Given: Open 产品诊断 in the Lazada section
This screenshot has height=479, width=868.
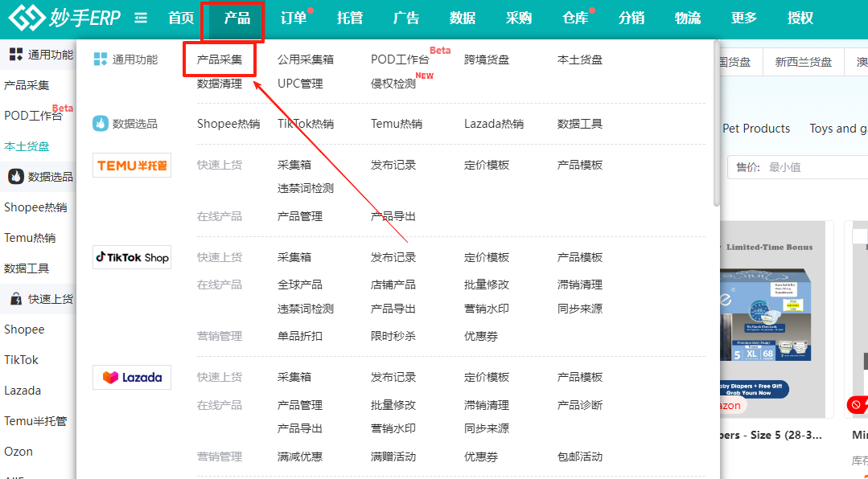Looking at the screenshot, I should pos(579,405).
